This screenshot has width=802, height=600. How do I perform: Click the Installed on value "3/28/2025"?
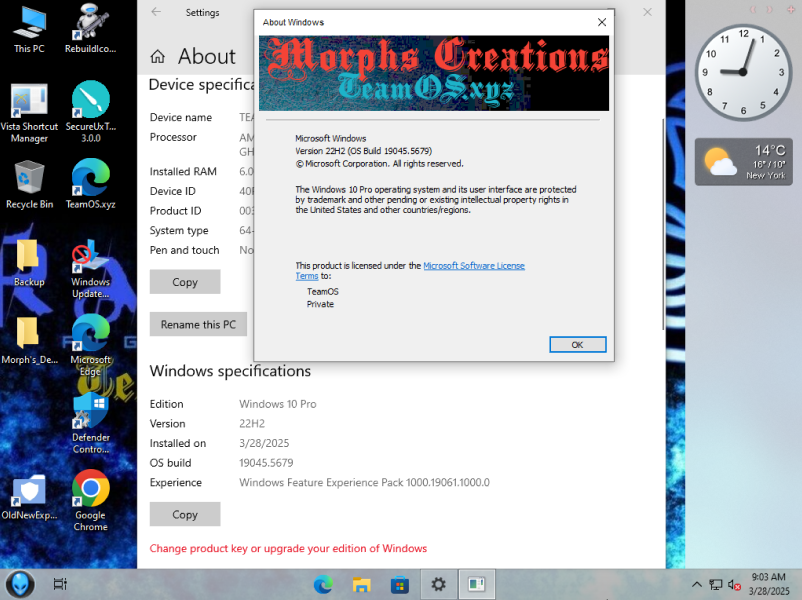coord(264,443)
